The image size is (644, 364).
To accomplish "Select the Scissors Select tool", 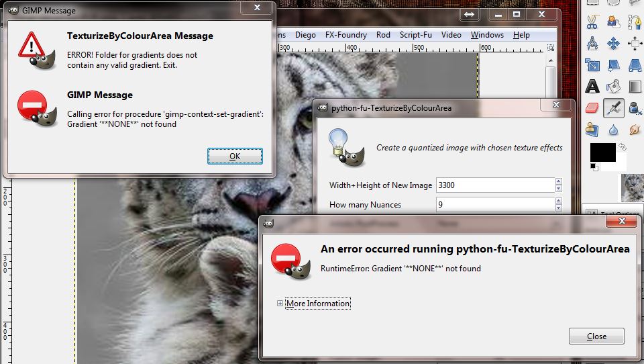I will (592, 21).
